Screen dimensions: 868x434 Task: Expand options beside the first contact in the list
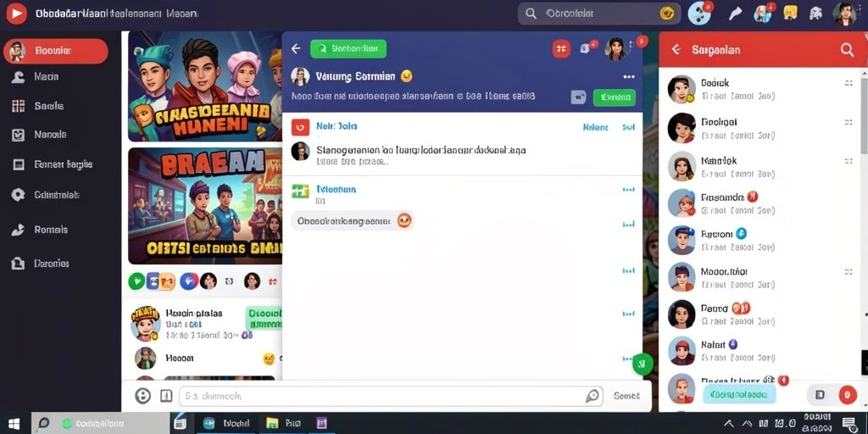click(x=848, y=83)
